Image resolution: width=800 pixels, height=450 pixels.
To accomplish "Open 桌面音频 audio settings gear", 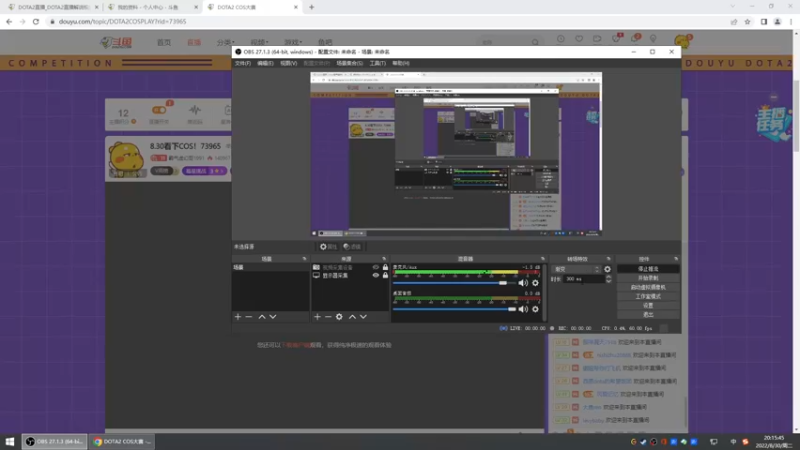I will pos(535,309).
